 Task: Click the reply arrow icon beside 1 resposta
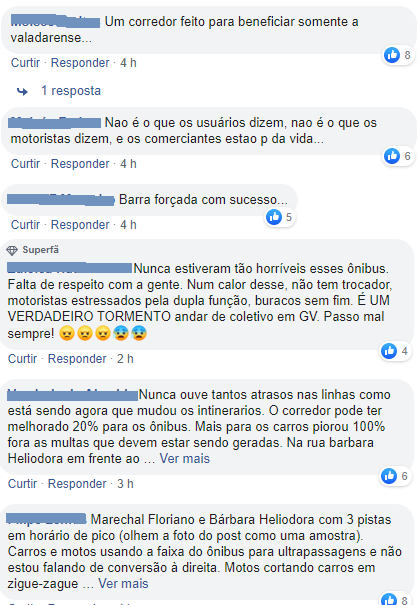coord(22,91)
